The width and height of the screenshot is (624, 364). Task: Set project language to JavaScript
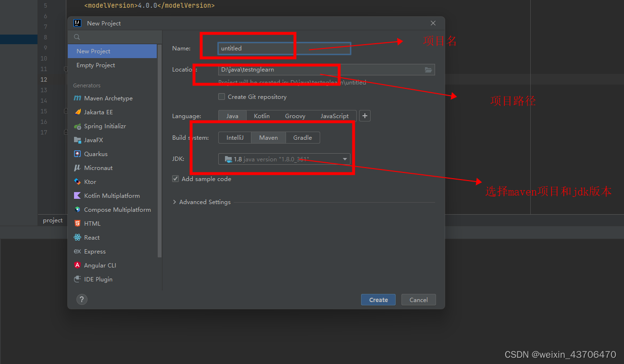click(335, 116)
